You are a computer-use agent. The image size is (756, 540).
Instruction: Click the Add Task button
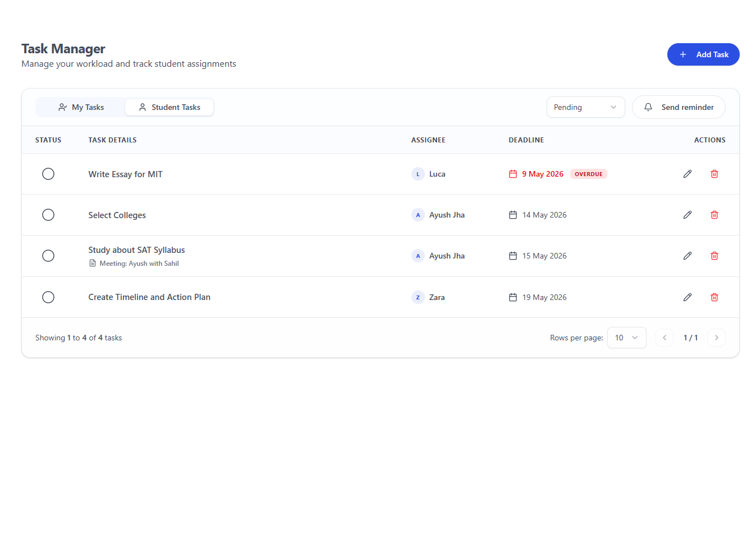[703, 54]
